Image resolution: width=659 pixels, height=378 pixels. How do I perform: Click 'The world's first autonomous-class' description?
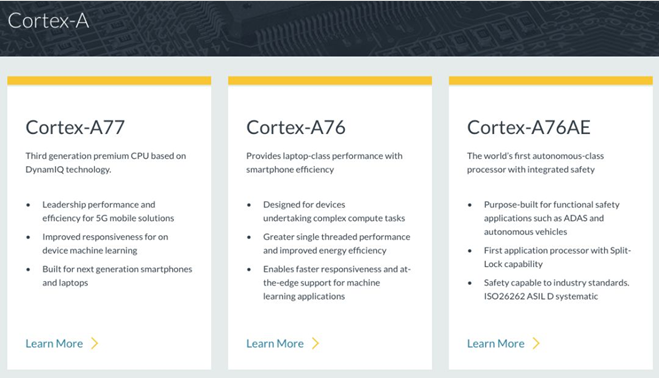click(535, 163)
